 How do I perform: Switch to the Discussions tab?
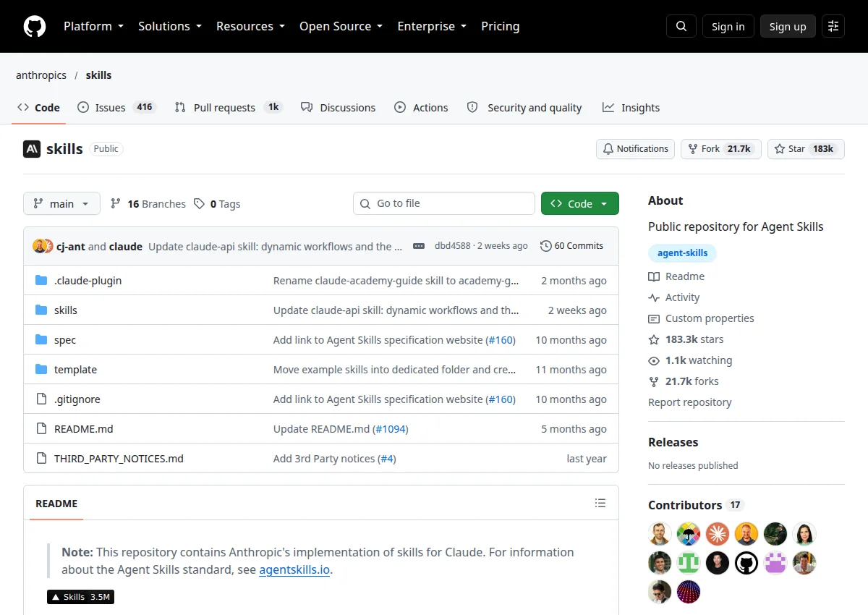pyautogui.click(x=338, y=107)
